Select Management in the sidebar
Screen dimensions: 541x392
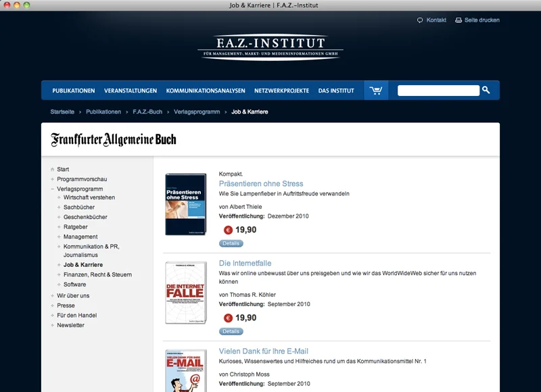80,237
